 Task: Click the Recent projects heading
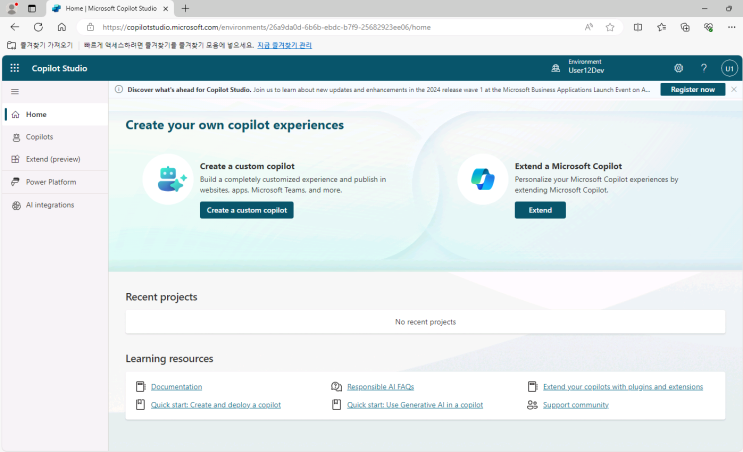pyautogui.click(x=161, y=297)
